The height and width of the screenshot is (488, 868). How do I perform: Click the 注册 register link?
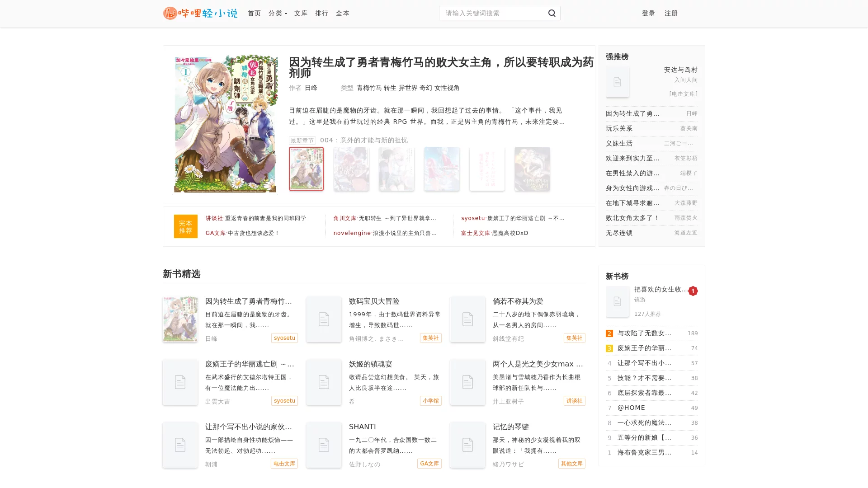coord(671,13)
